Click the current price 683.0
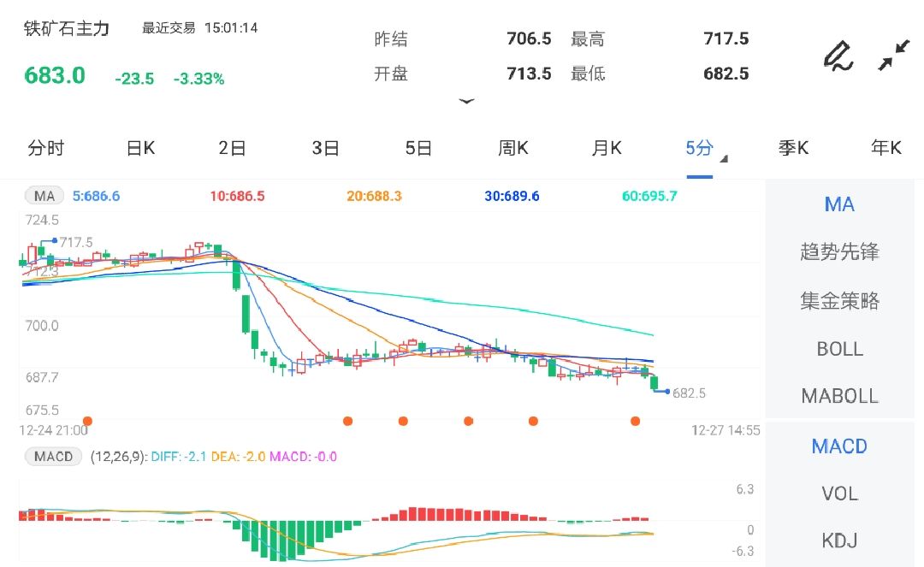Viewport: 924px width, 567px height. pos(55,75)
